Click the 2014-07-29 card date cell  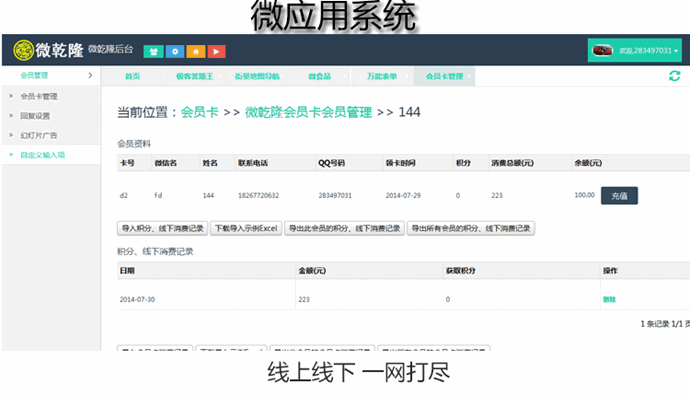click(x=403, y=195)
